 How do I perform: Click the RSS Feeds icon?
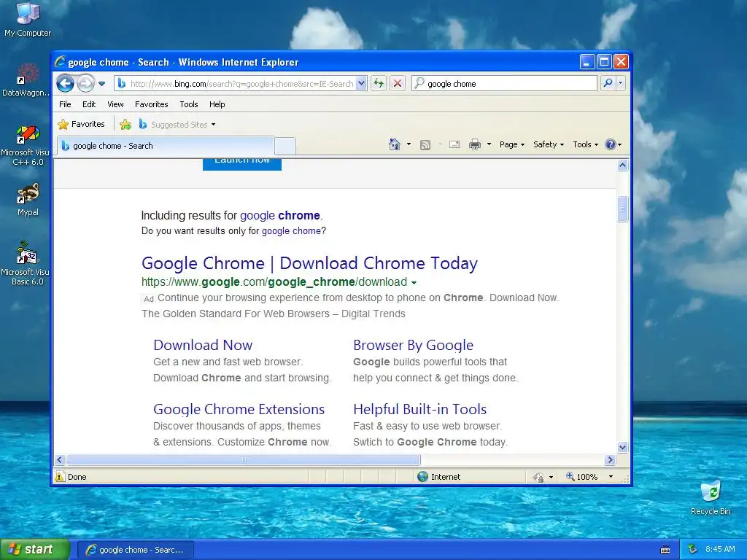(x=425, y=145)
